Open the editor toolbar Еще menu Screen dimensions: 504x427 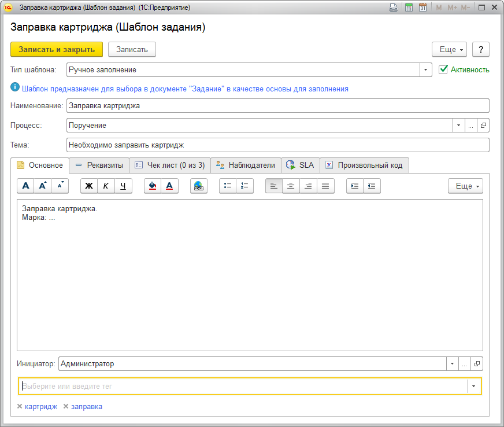[465, 186]
